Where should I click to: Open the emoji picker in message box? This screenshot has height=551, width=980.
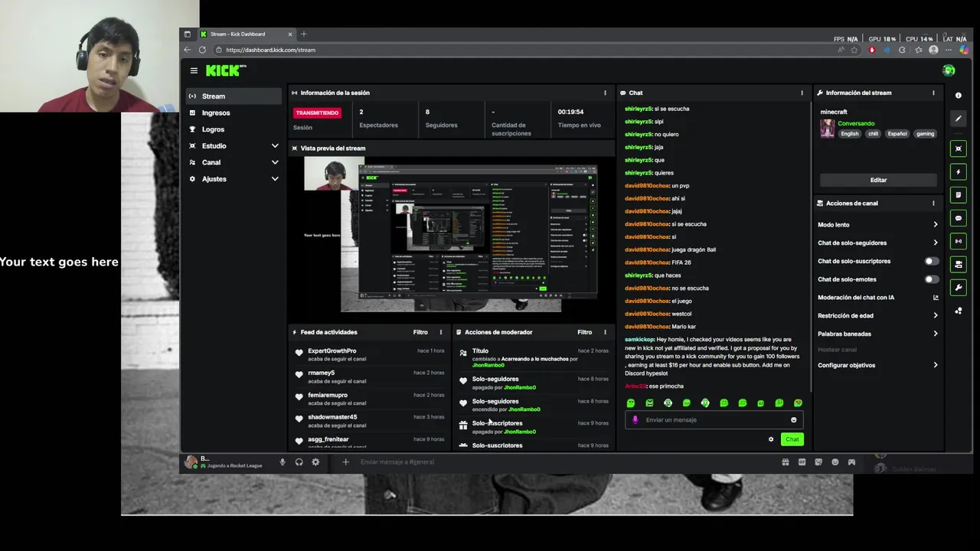click(793, 419)
